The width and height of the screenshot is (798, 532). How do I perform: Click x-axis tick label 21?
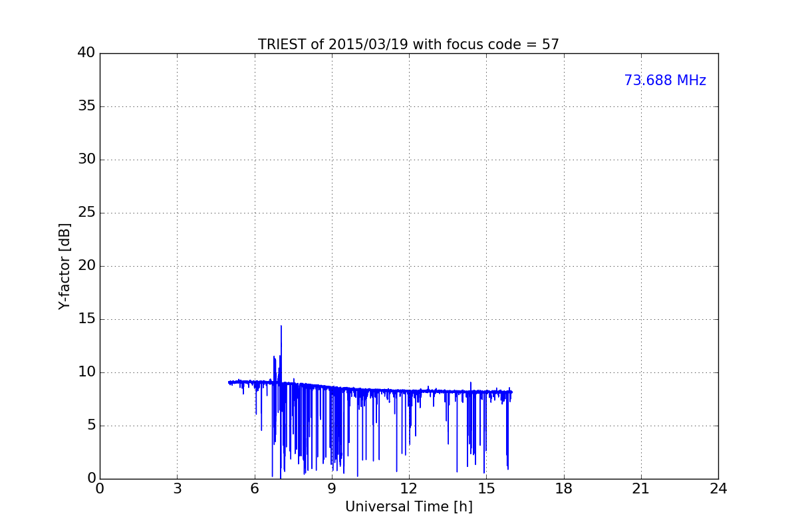click(641, 489)
